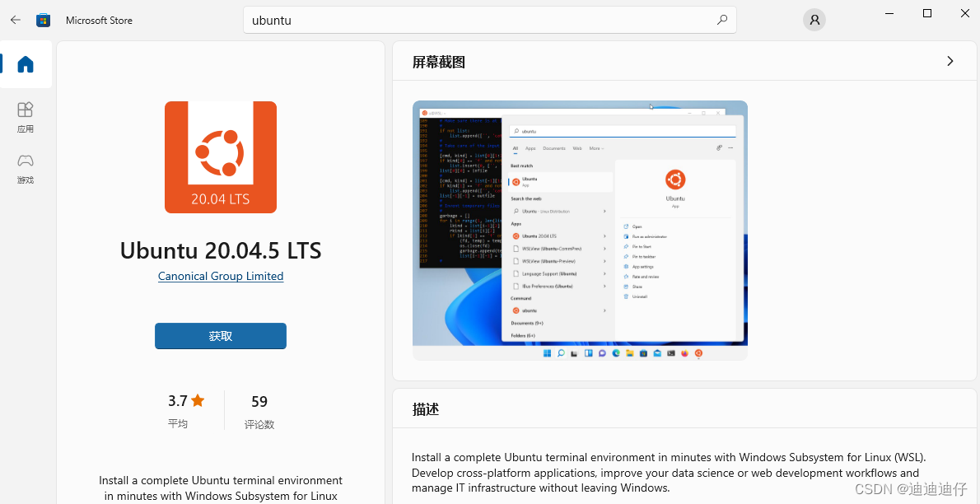Viewport: 980px width, 504px height.
Task: Expand screenshots section with chevron arrow
Action: pos(950,61)
